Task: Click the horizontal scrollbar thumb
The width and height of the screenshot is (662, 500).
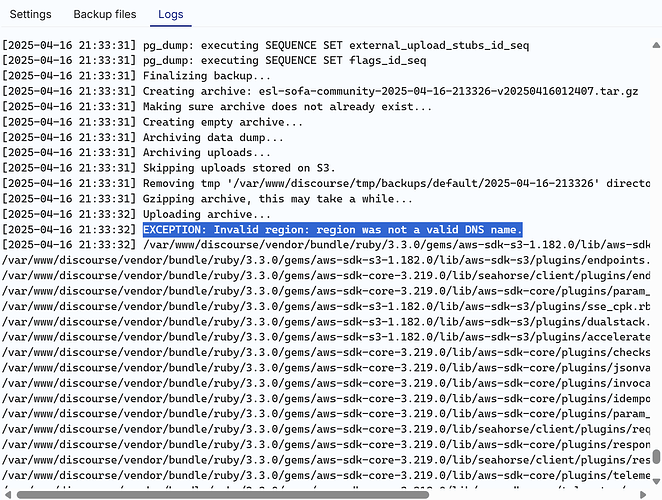Action: pyautogui.click(x=222, y=495)
